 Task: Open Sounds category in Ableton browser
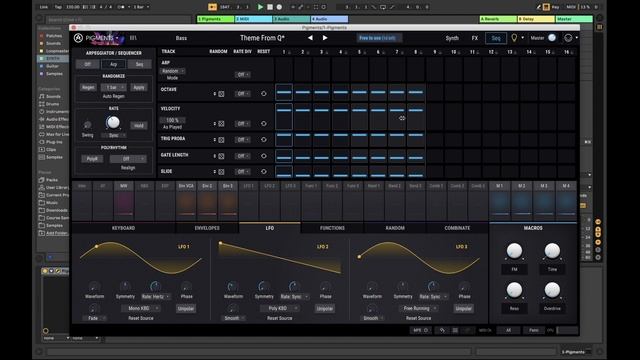[x=53, y=96]
